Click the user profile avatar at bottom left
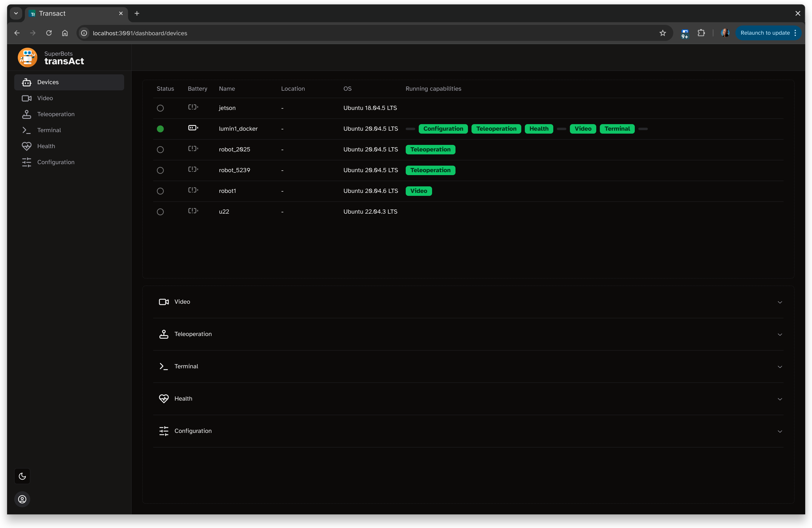 (x=22, y=499)
